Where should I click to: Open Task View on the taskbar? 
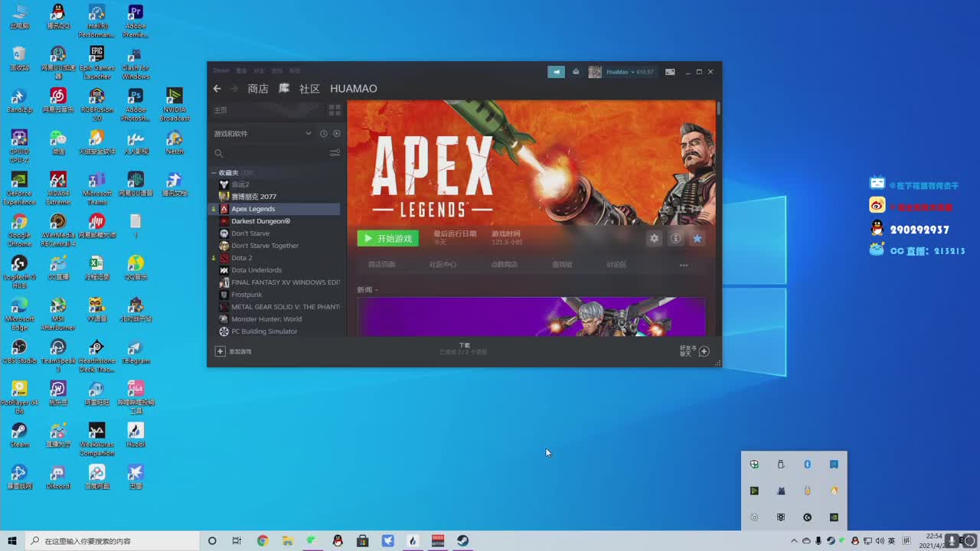[237, 541]
